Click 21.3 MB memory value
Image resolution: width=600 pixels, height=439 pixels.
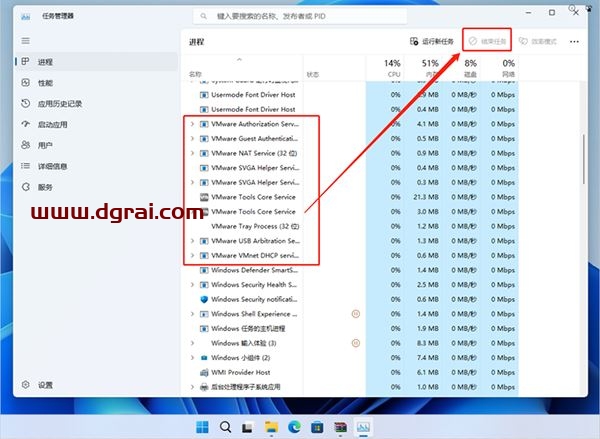click(x=426, y=197)
